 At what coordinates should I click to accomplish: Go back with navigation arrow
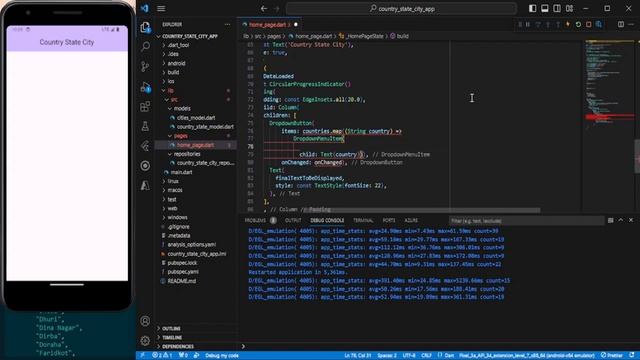click(x=264, y=9)
